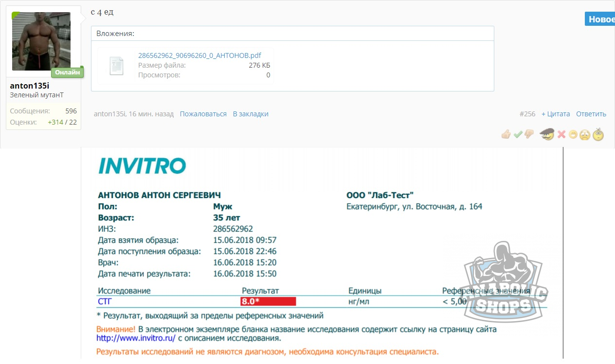Click the user avatar photo
615x364 pixels.
pyautogui.click(x=41, y=41)
